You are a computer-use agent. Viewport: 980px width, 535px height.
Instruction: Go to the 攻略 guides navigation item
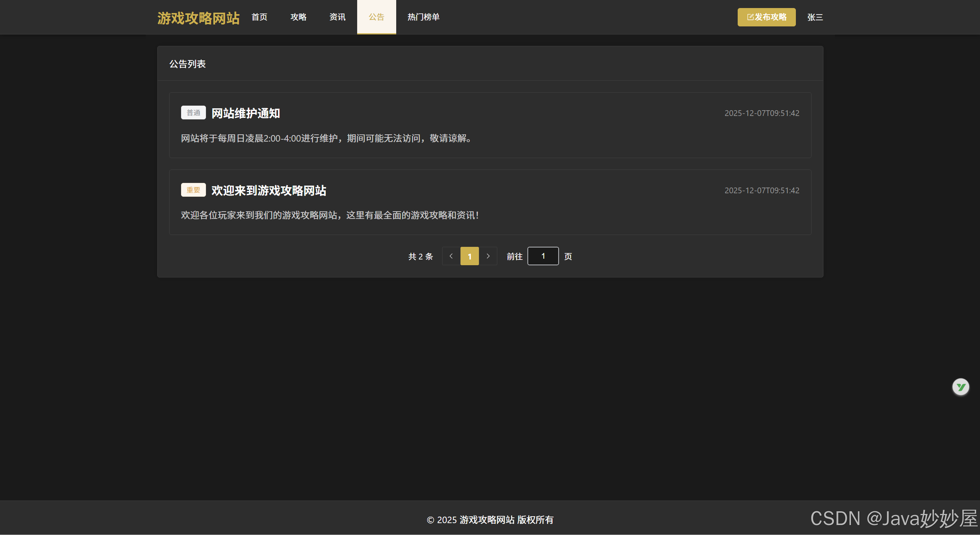click(298, 17)
